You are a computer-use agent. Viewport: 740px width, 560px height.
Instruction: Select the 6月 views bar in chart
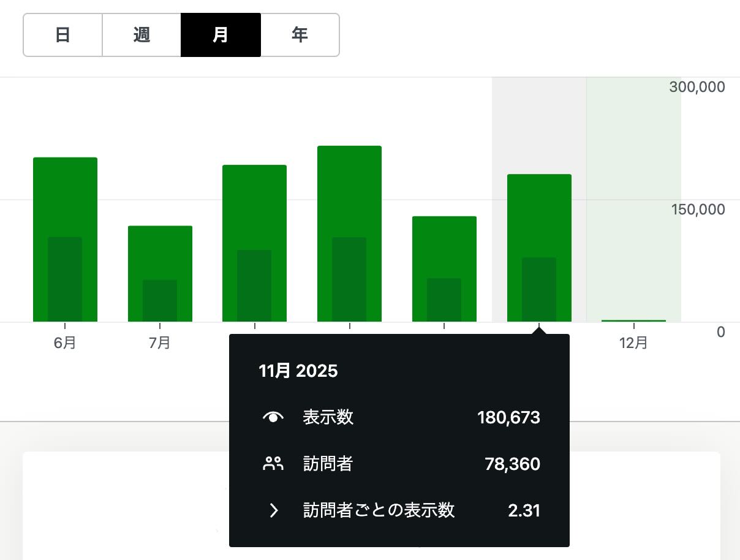click(x=65, y=196)
